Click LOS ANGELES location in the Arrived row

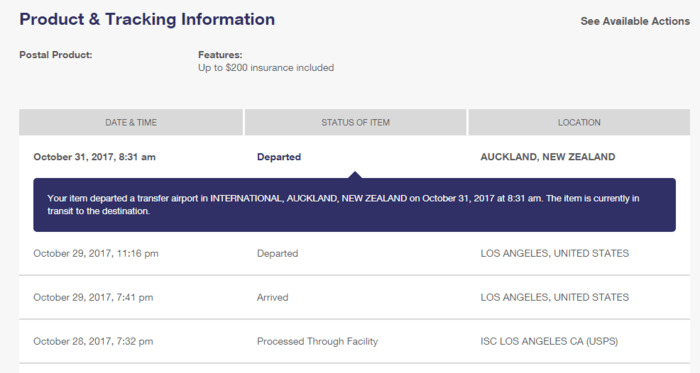[x=554, y=297]
